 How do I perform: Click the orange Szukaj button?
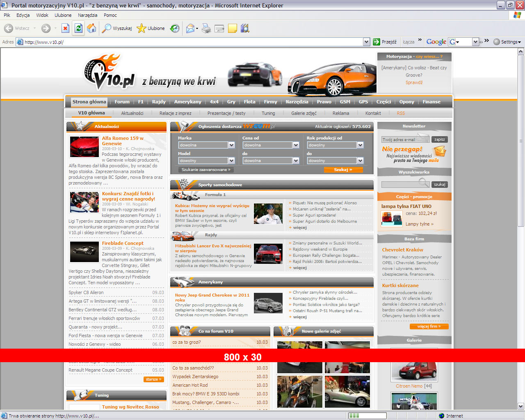coord(343,170)
